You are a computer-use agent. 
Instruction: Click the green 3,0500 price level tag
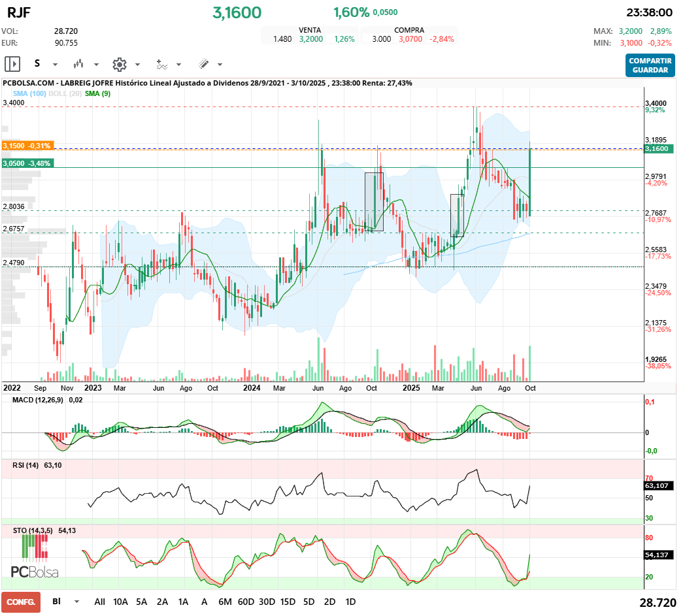click(27, 163)
